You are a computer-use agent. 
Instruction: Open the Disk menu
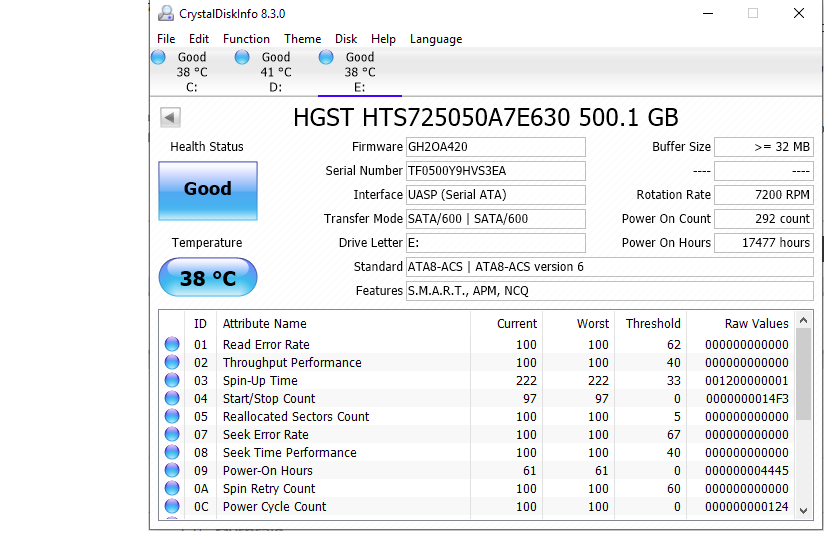tap(346, 39)
